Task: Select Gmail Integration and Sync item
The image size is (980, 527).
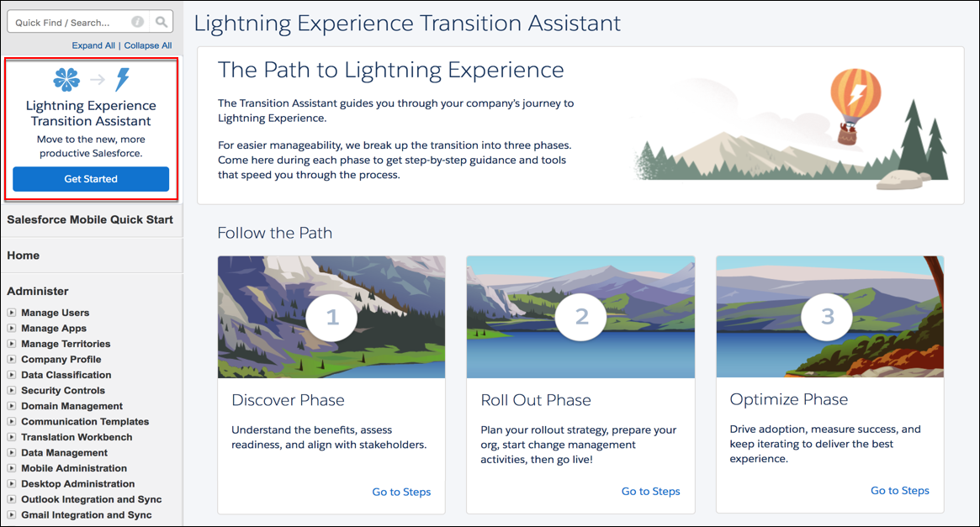Action: point(87,516)
